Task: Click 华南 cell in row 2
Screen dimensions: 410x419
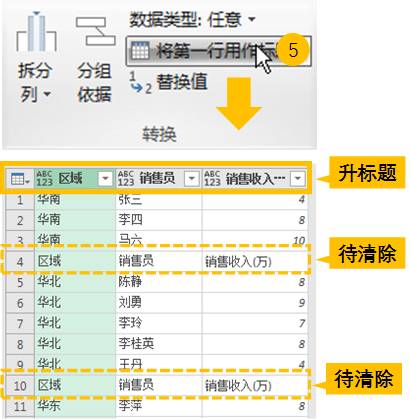Action: tap(75, 220)
